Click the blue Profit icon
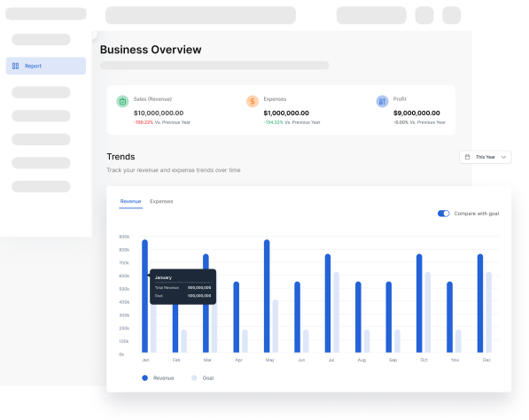This screenshot has height=420, width=529. [x=382, y=101]
